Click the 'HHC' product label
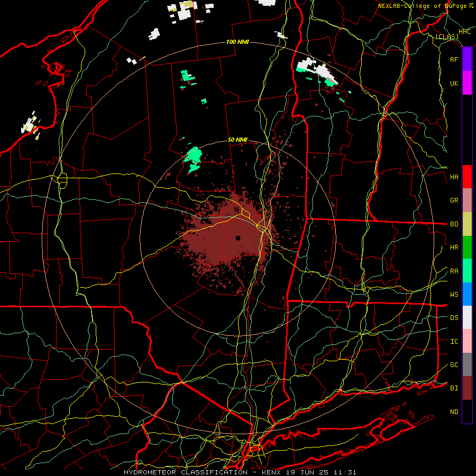 [x=464, y=32]
